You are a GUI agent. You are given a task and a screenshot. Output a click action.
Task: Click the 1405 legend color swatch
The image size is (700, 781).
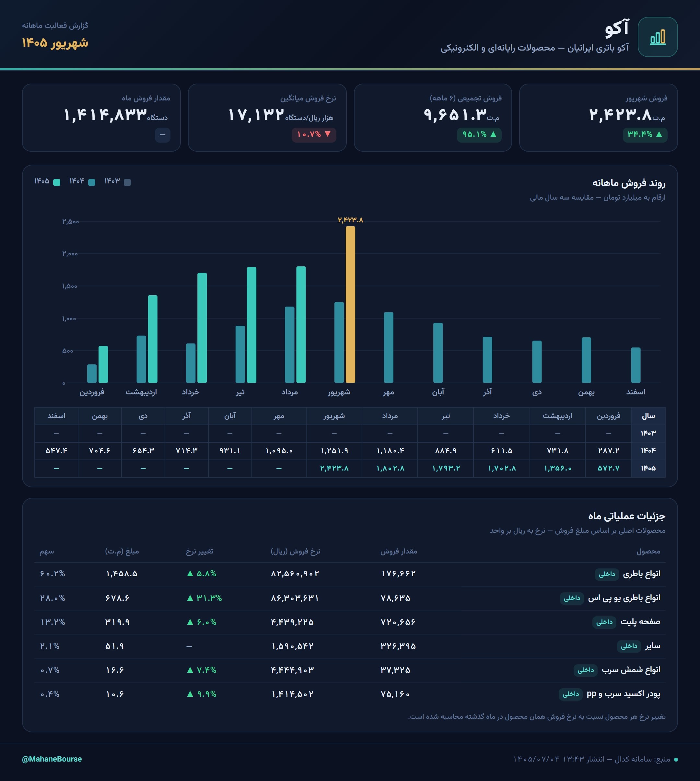(x=56, y=182)
